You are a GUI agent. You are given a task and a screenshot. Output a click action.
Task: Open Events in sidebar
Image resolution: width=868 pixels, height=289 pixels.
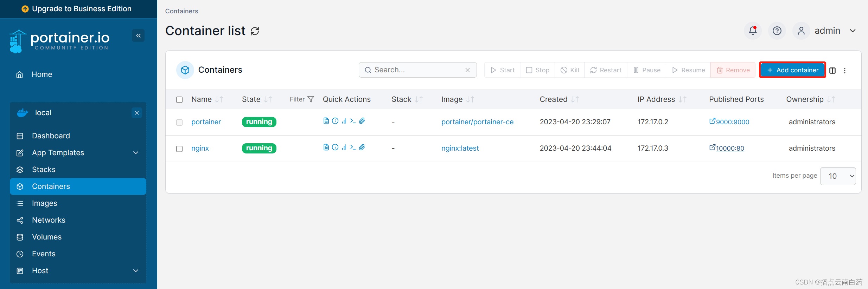click(x=78, y=254)
